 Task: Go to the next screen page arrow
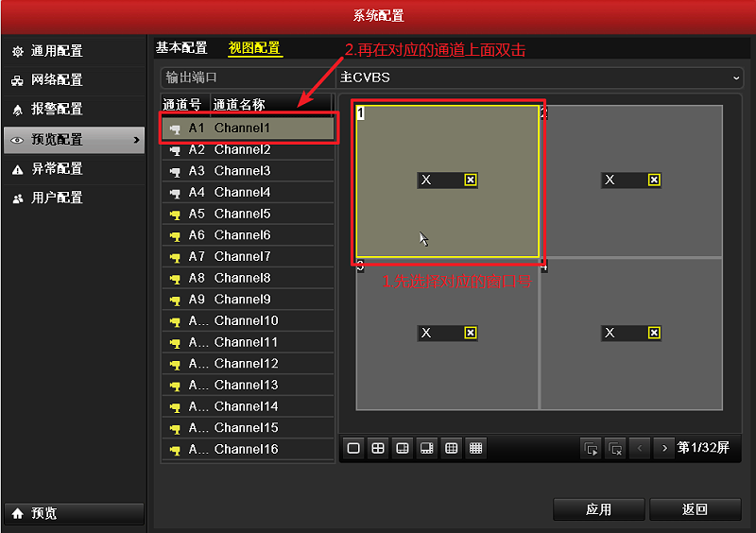(665, 448)
